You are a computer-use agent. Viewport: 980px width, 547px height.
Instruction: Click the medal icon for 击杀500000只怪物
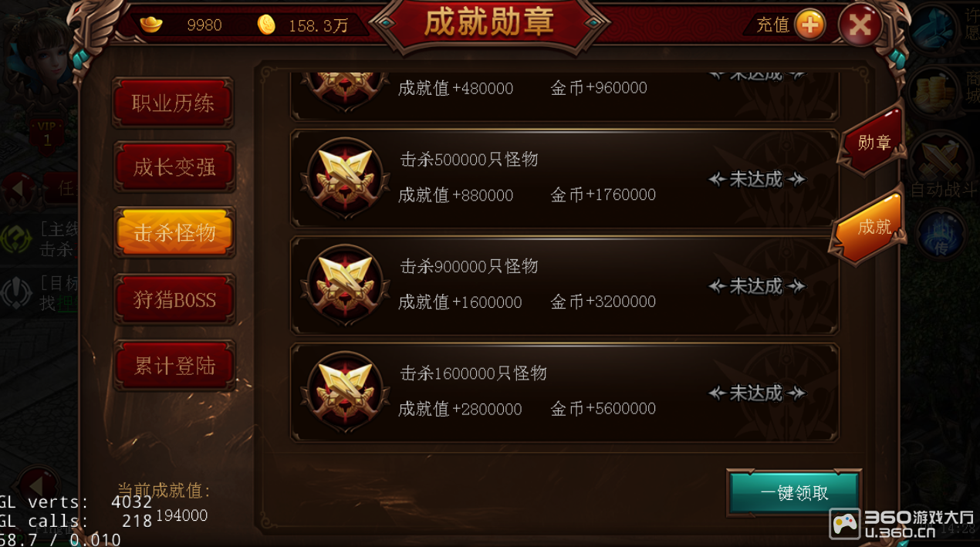[345, 178]
